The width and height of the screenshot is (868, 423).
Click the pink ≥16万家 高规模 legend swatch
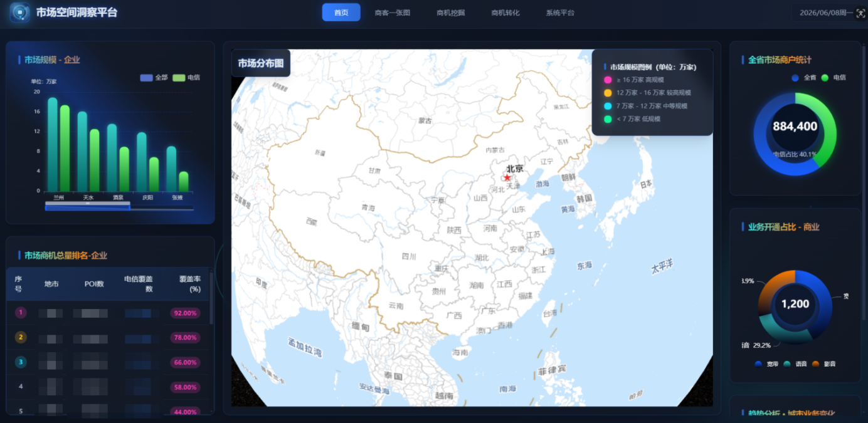pos(607,80)
